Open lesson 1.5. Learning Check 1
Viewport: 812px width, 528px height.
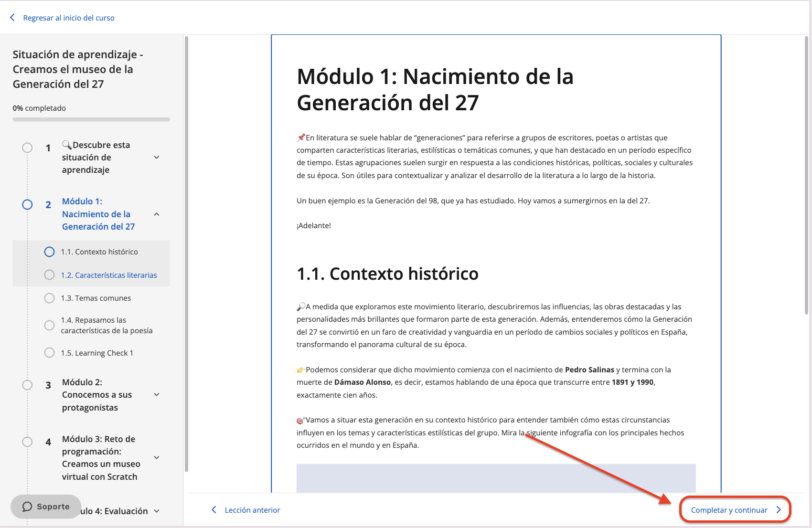click(97, 353)
